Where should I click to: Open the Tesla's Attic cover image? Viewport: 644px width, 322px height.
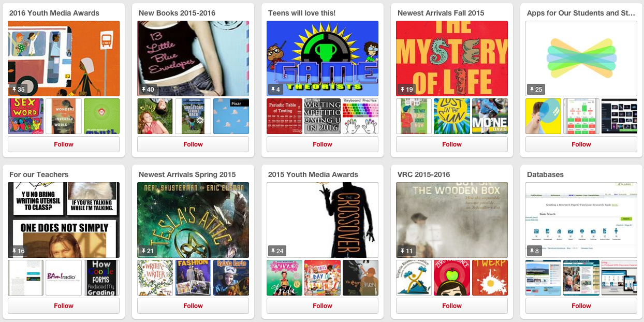[193, 220]
